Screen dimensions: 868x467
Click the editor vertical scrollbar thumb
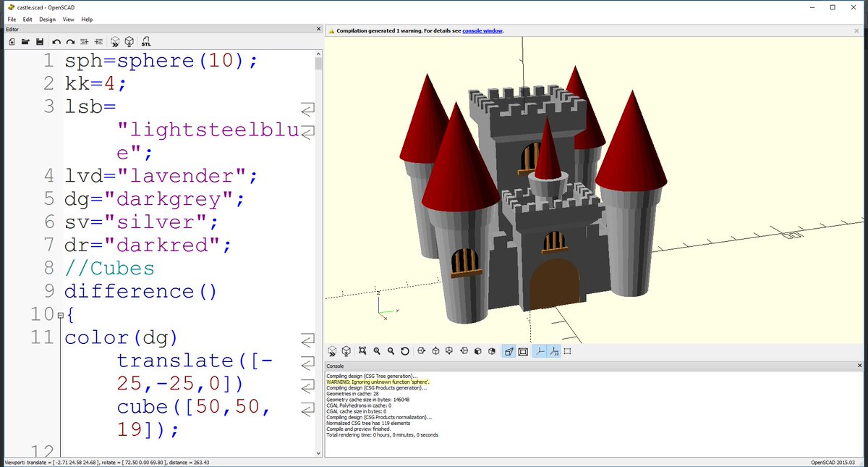[x=319, y=62]
